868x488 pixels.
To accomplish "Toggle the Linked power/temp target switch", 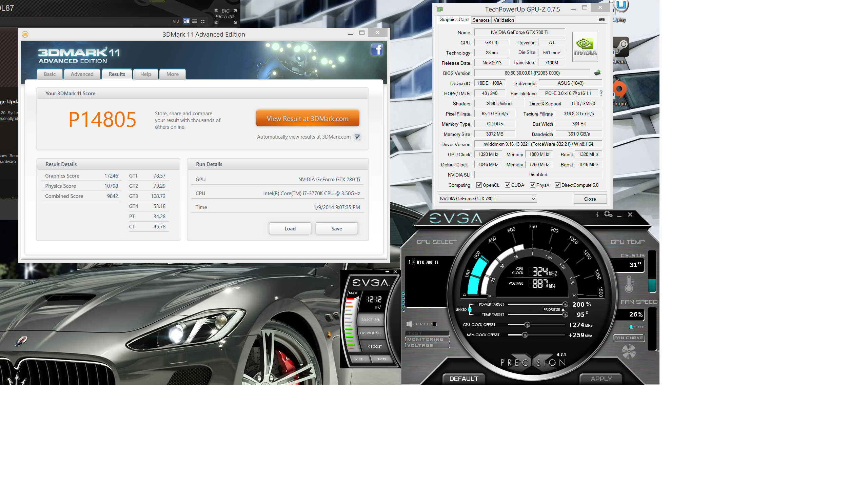I will [470, 309].
